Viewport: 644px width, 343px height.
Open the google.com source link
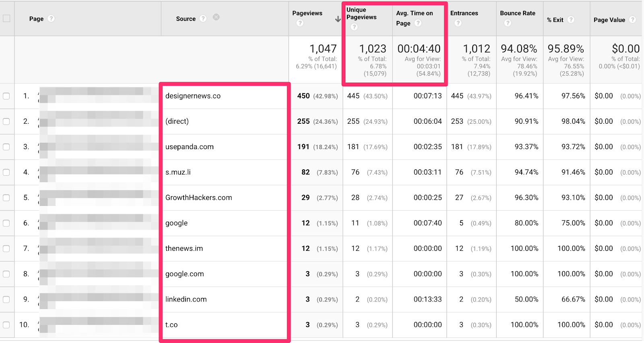[x=185, y=274]
